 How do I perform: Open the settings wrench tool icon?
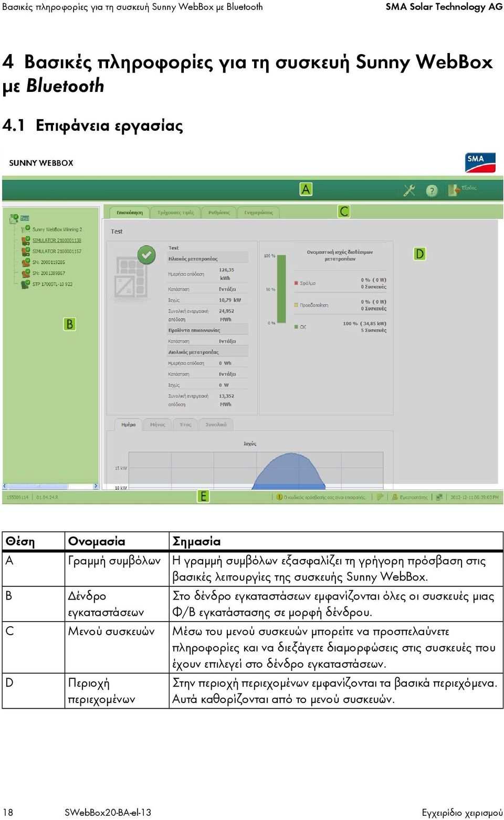coord(409,190)
